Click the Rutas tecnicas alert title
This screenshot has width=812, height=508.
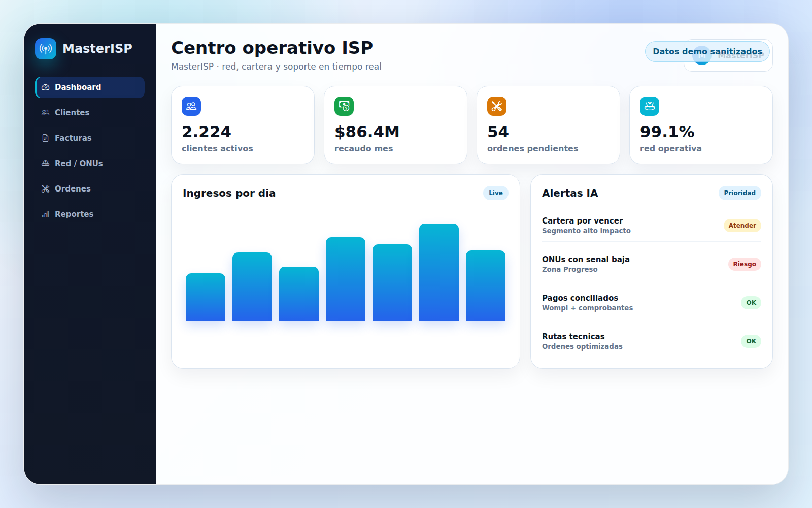(x=573, y=337)
